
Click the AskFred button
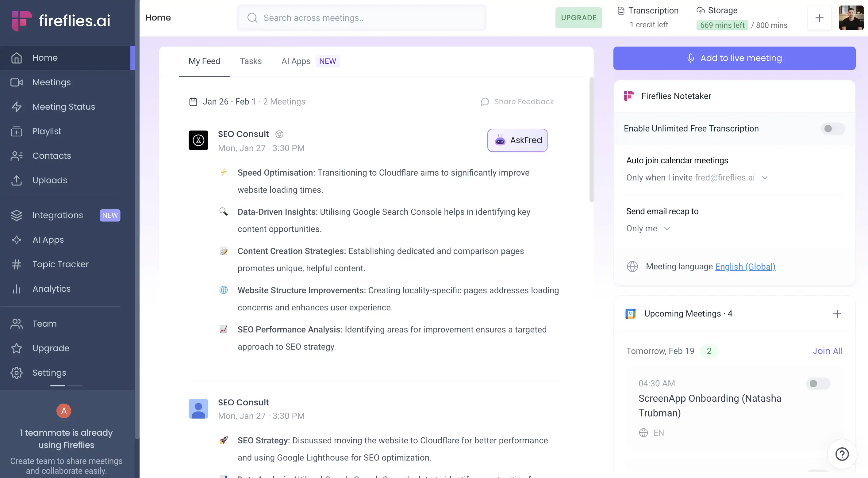pos(517,140)
